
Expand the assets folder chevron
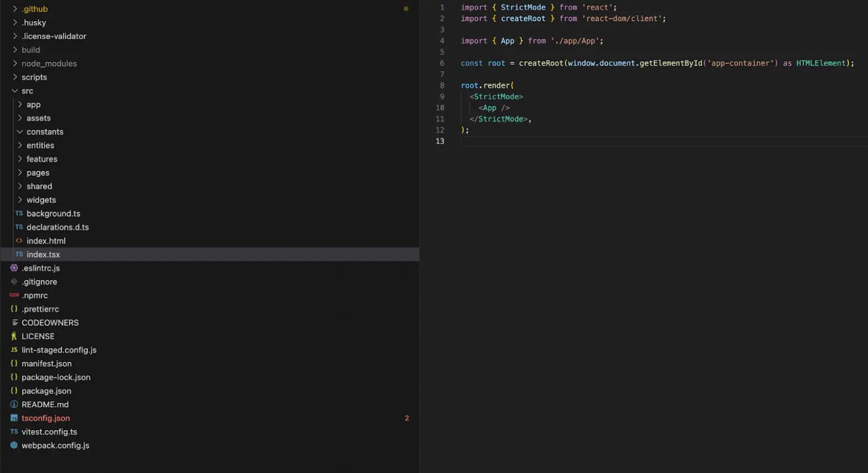click(20, 118)
